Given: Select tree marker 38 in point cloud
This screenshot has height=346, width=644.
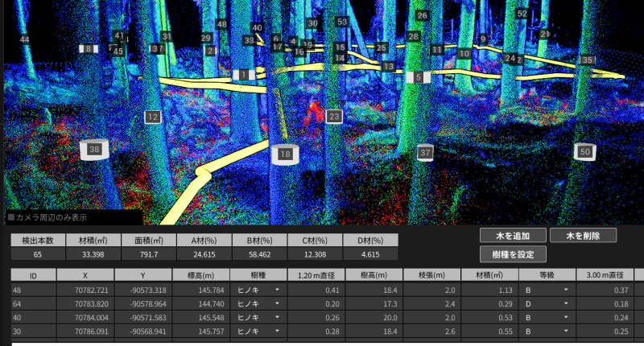Looking at the screenshot, I should click(95, 150).
